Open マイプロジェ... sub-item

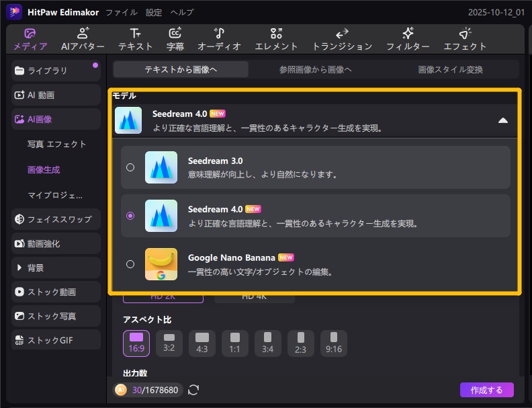pyautogui.click(x=55, y=195)
